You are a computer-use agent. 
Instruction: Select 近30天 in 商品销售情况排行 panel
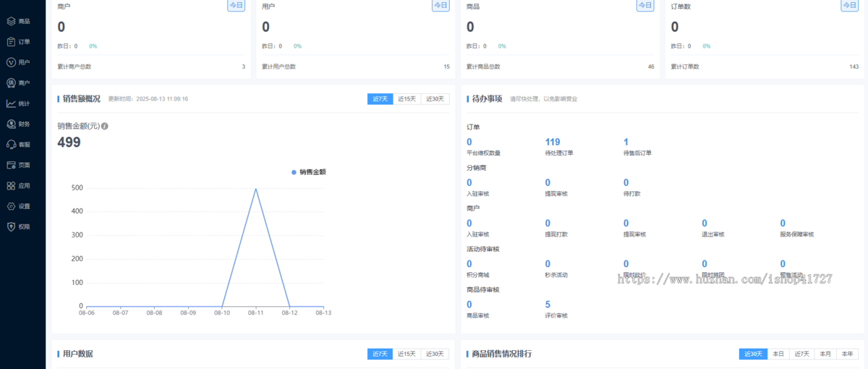pyautogui.click(x=753, y=354)
